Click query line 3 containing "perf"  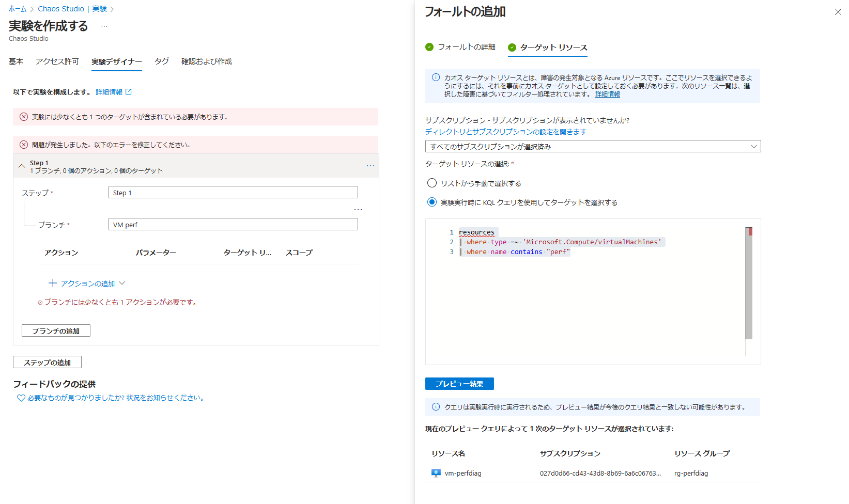click(x=515, y=251)
